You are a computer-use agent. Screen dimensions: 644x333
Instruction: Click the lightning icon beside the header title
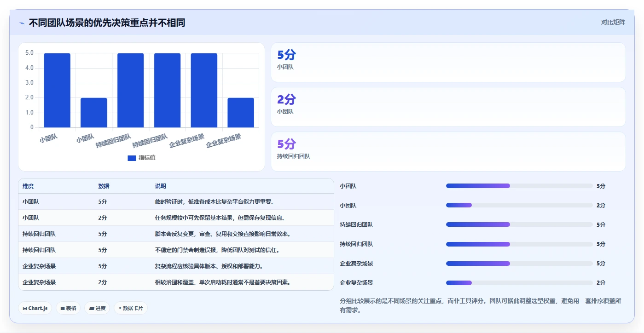22,23
